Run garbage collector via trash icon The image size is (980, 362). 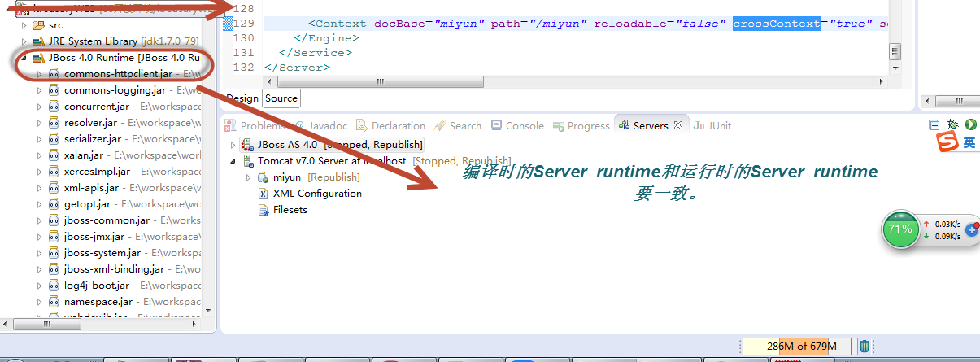[865, 346]
